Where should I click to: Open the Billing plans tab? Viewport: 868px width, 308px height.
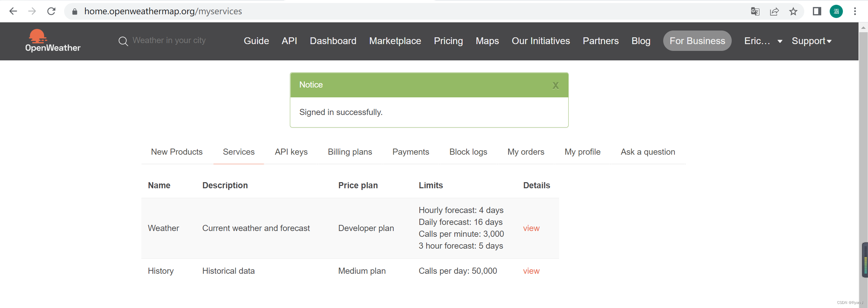[x=350, y=152]
